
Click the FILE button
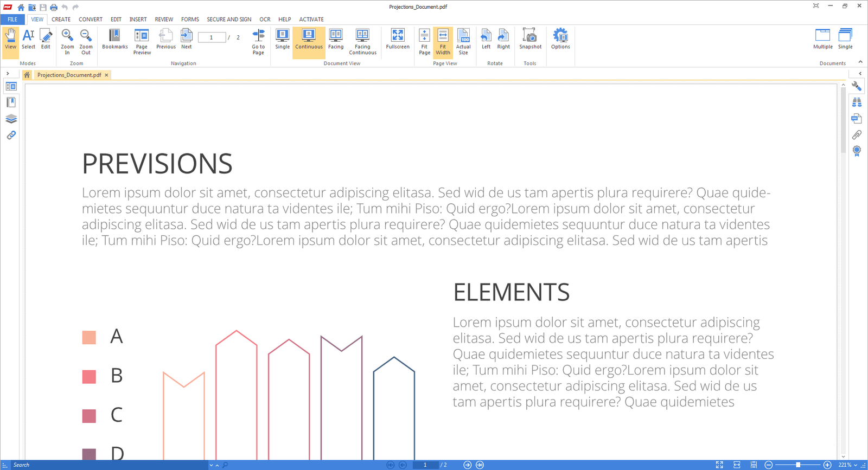(12, 19)
